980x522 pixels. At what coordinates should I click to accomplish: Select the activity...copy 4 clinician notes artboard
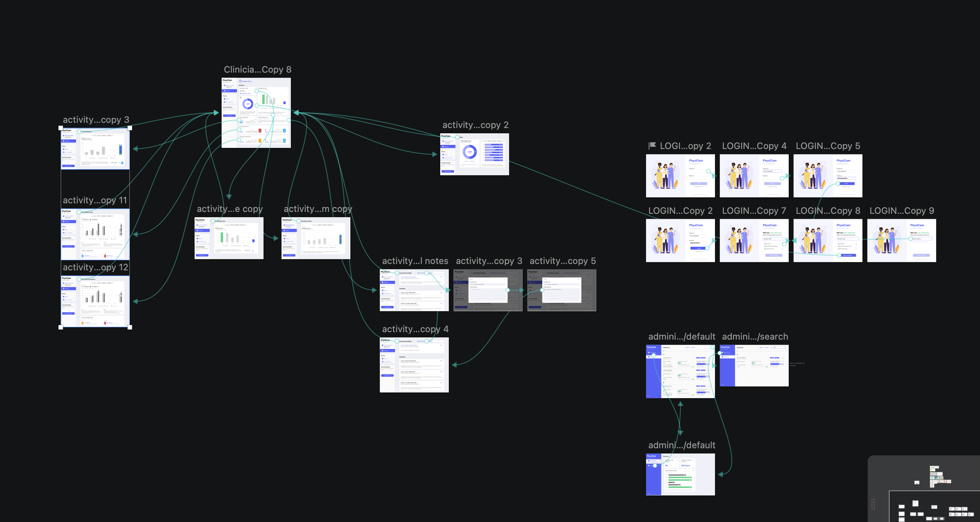pos(414,365)
